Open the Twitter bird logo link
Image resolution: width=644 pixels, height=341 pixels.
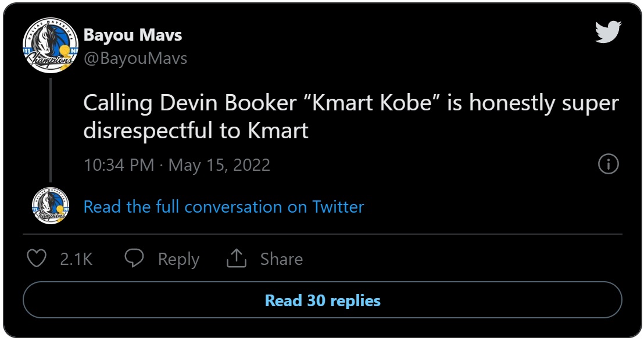coord(608,31)
